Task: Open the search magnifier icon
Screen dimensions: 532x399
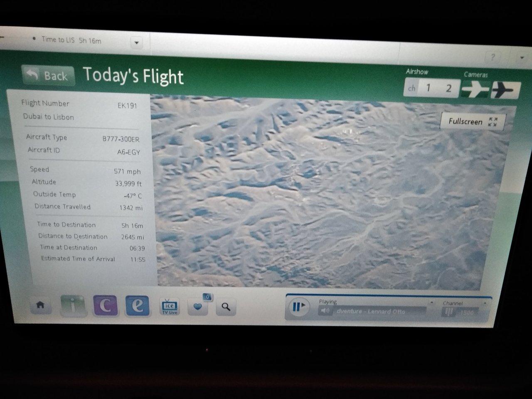Action: tap(226, 307)
